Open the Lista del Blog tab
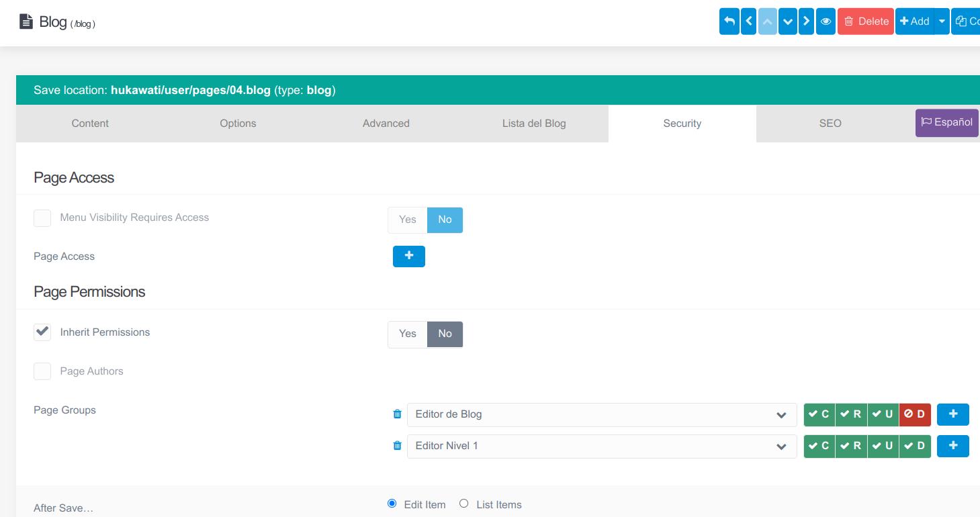Image resolution: width=980 pixels, height=517 pixels. tap(534, 124)
